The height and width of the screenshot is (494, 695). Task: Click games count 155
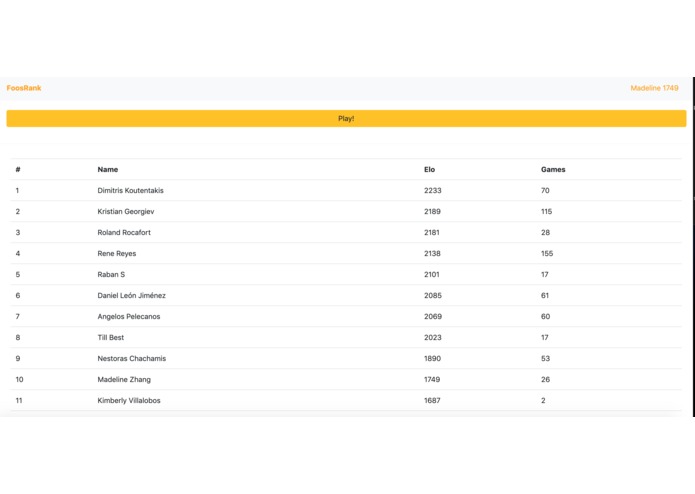547,253
